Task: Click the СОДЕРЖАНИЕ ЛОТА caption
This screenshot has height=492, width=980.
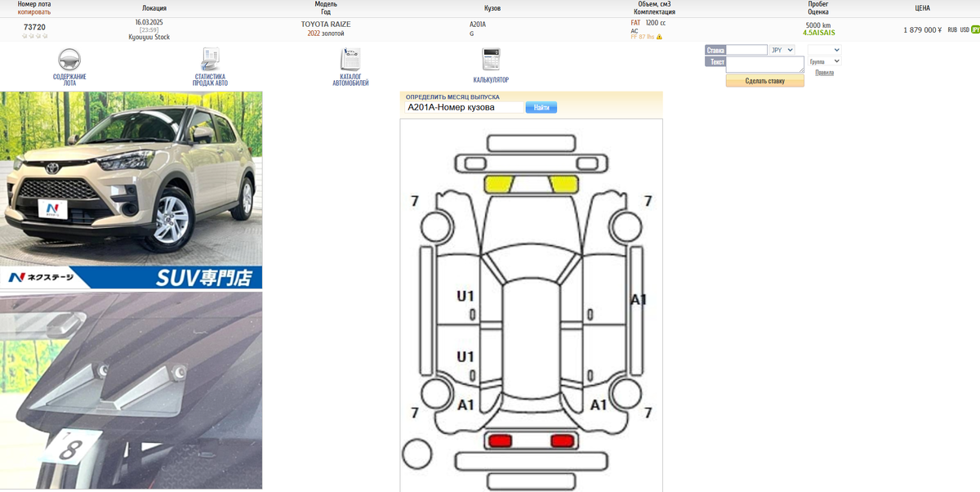Action: tap(69, 80)
